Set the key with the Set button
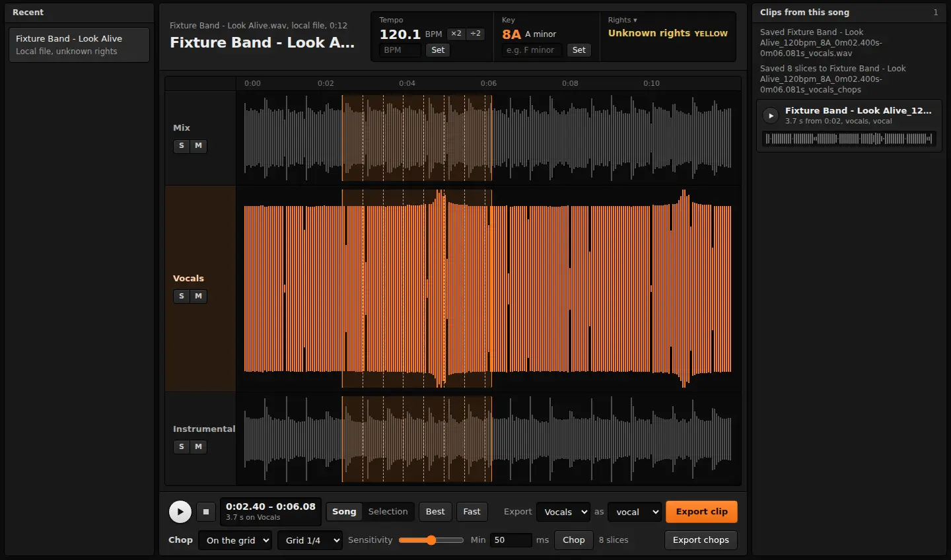The width and height of the screenshot is (951, 560). [x=579, y=50]
